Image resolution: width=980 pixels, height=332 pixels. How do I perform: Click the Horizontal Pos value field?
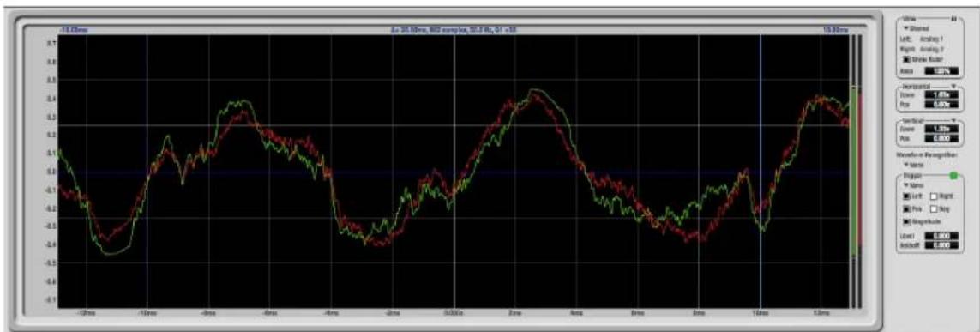coord(941,105)
